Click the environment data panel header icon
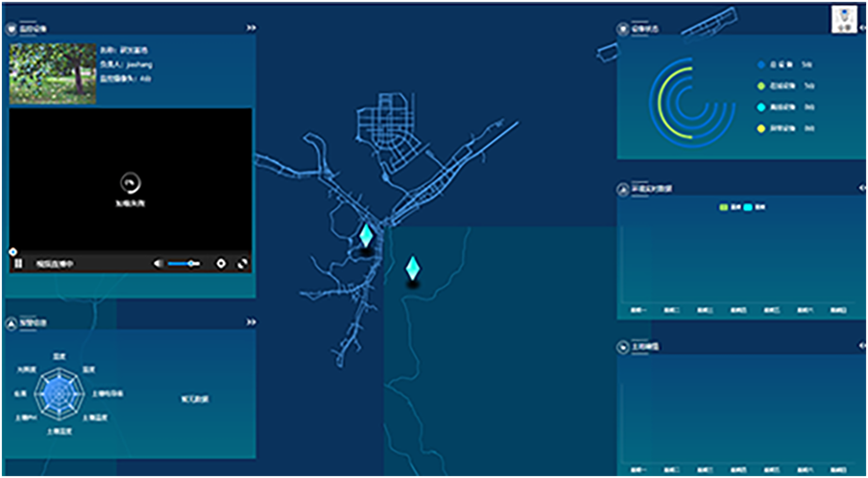The image size is (868, 478). tap(623, 189)
